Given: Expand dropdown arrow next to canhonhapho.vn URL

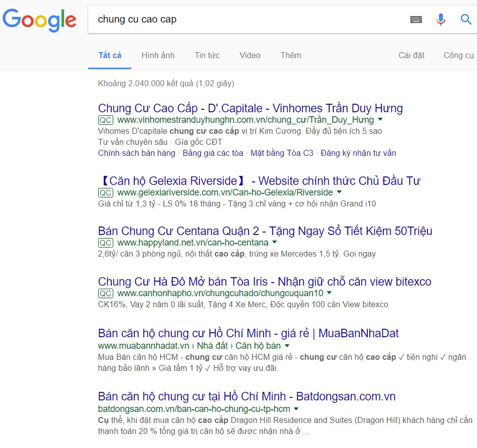Looking at the screenshot, I should 329,293.
